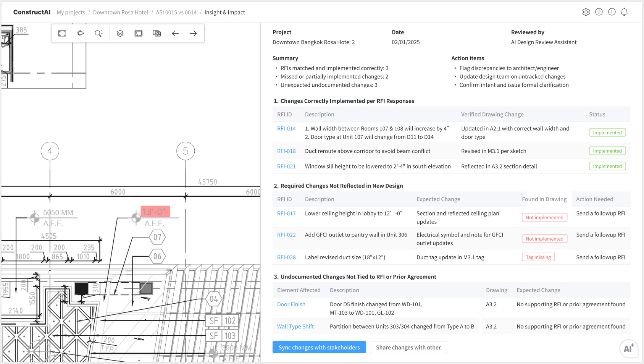Toggle the split comparison view
Image resolution: width=644 pixels, height=364 pixels.
coord(138,33)
